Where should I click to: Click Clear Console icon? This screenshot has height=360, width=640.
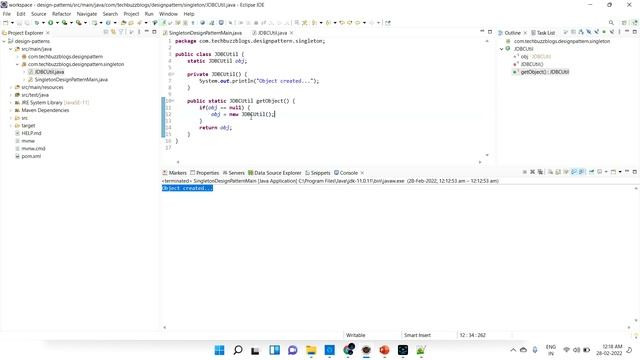(x=550, y=172)
